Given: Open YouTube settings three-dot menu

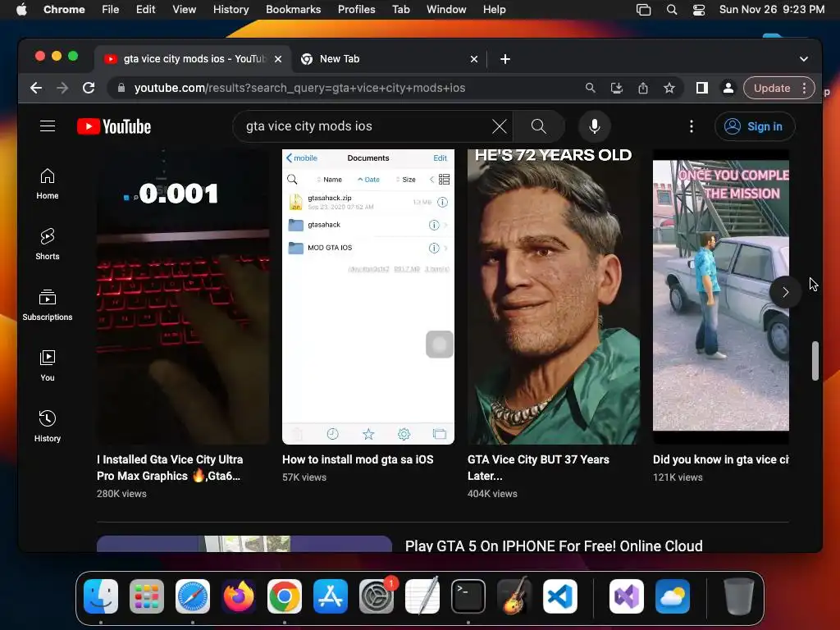Looking at the screenshot, I should (x=691, y=126).
